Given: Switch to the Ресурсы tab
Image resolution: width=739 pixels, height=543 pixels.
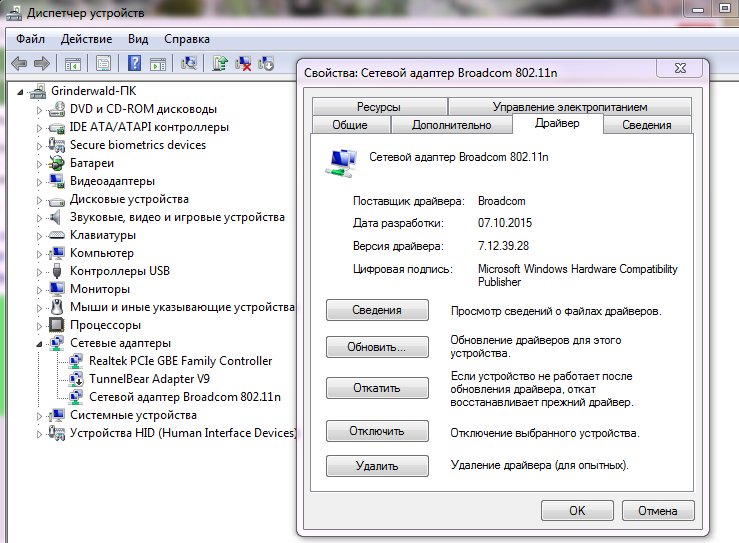Looking at the screenshot, I should (x=379, y=107).
